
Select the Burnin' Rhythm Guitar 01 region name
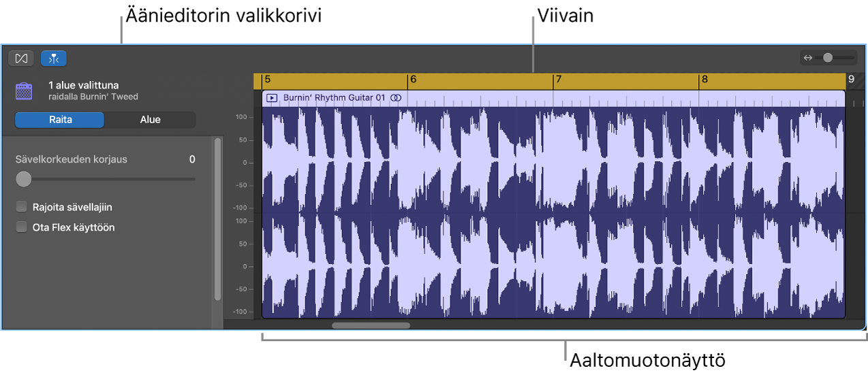tap(334, 98)
